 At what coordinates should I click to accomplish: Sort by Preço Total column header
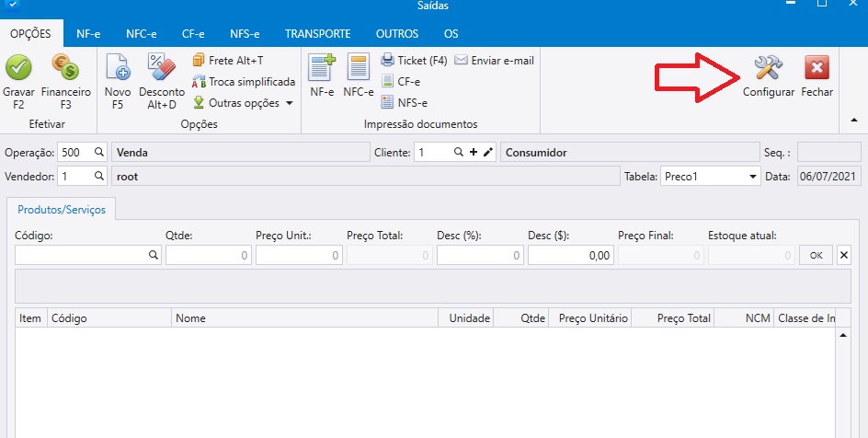click(672, 317)
